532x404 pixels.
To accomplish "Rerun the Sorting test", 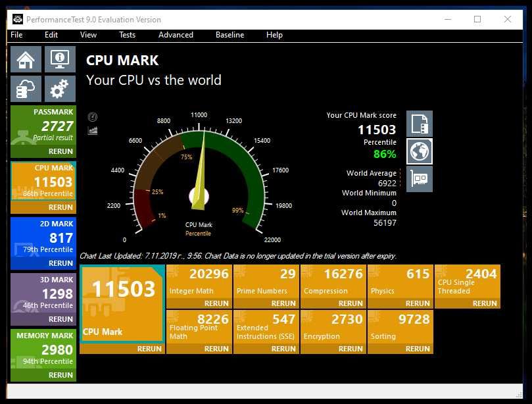I will pyautogui.click(x=400, y=349).
